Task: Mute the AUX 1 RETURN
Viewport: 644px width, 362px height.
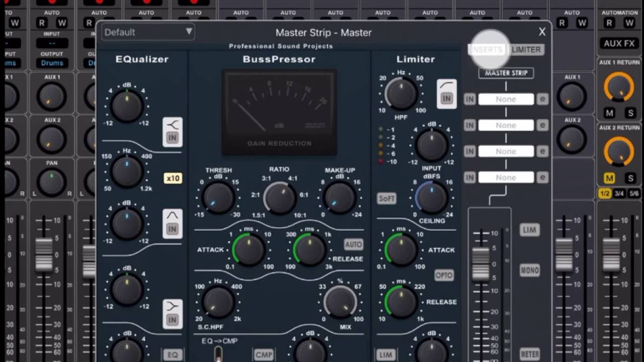Action: 609,113
